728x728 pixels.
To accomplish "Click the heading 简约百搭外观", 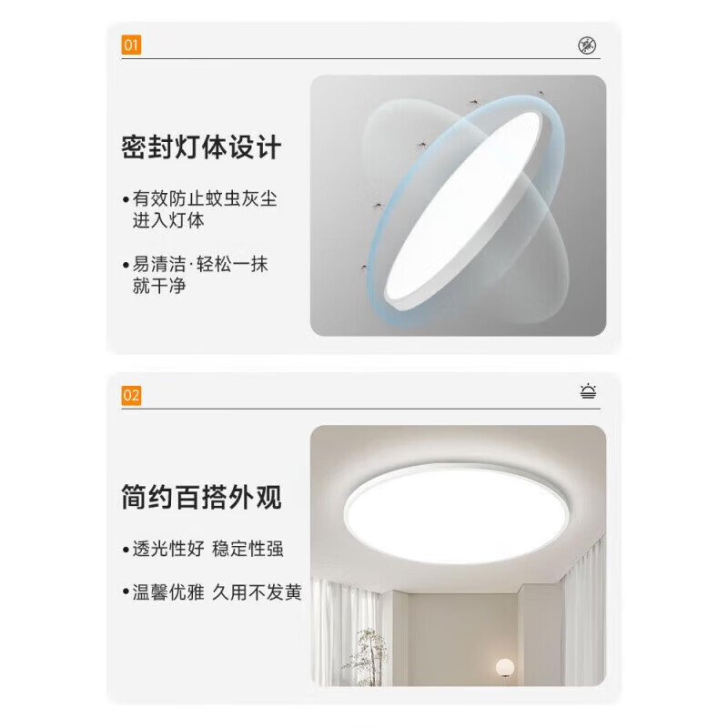I will tap(201, 497).
